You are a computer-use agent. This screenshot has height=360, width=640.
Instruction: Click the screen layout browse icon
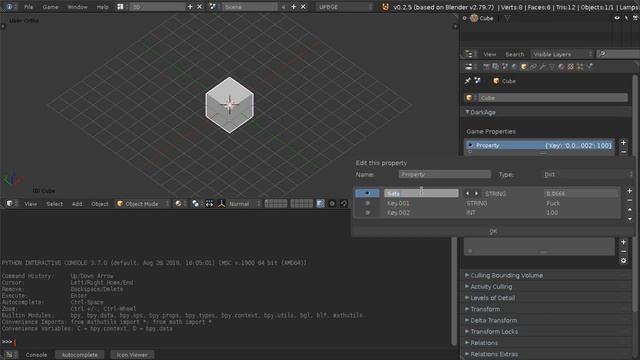pyautogui.click(x=121, y=7)
